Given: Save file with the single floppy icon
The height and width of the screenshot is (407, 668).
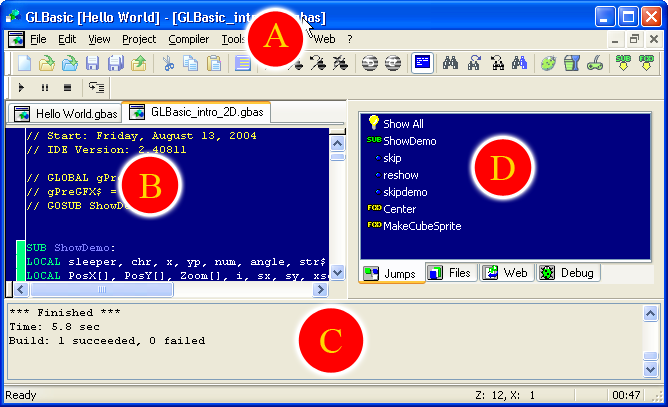Looking at the screenshot, I should tap(92, 64).
